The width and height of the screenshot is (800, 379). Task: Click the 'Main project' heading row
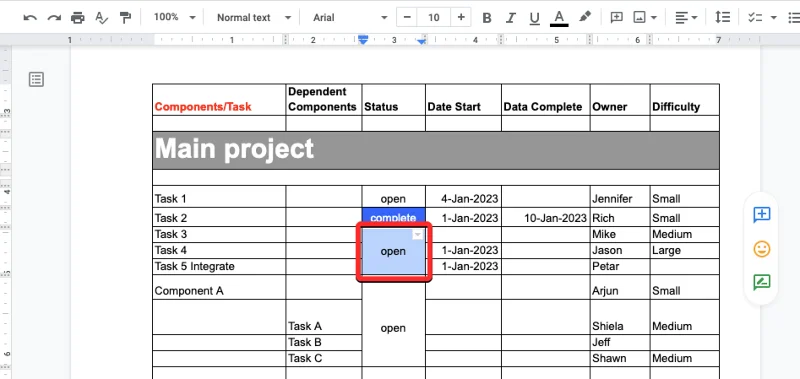click(436, 150)
